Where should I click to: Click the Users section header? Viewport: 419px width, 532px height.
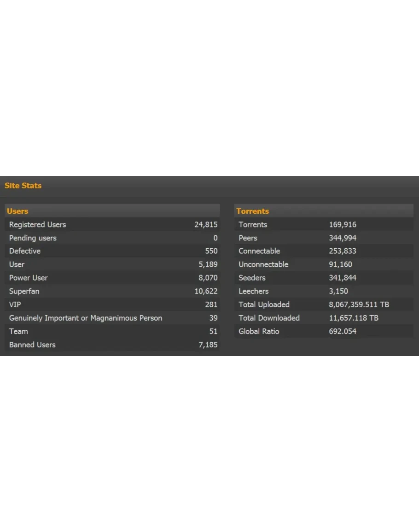[17, 211]
